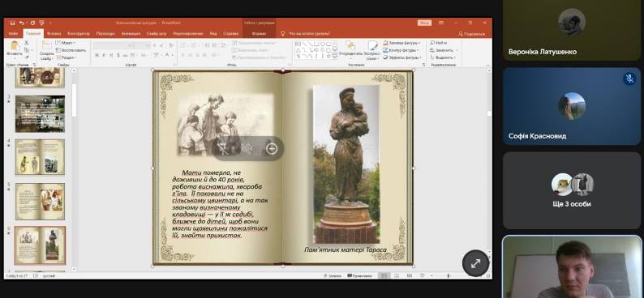644x298 pixels.
Task: Click the text box shape in shapes gallery
Action: coord(298,44)
